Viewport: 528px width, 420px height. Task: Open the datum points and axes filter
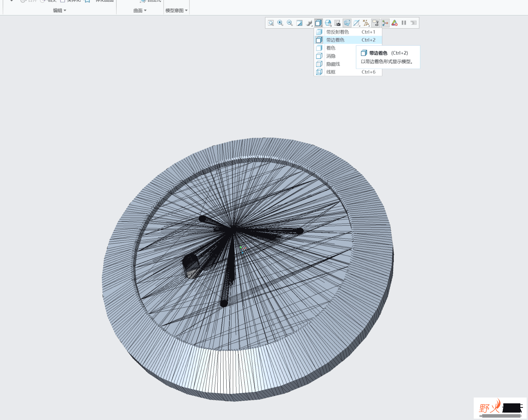[366, 23]
